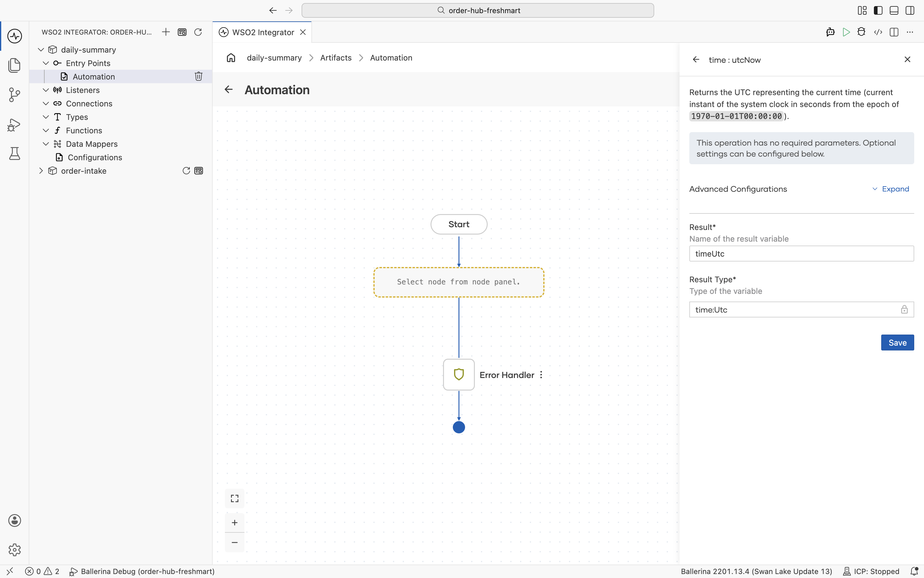Click the order-hub-freshmart search bar

(478, 10)
